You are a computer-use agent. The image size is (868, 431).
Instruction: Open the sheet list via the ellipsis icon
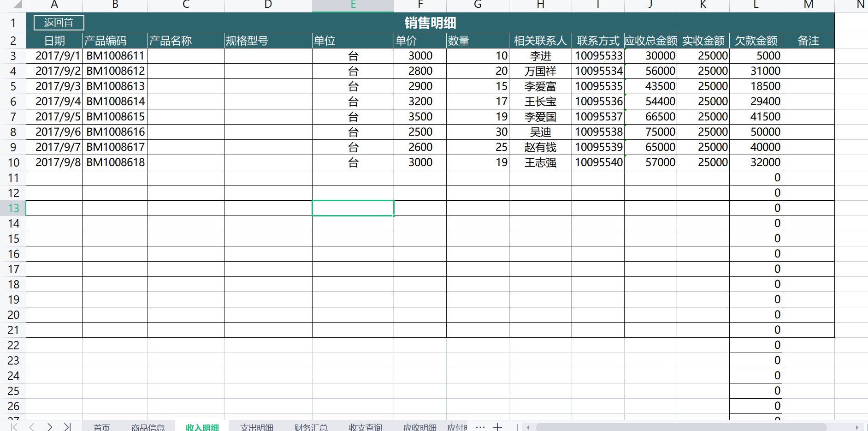pyautogui.click(x=481, y=427)
